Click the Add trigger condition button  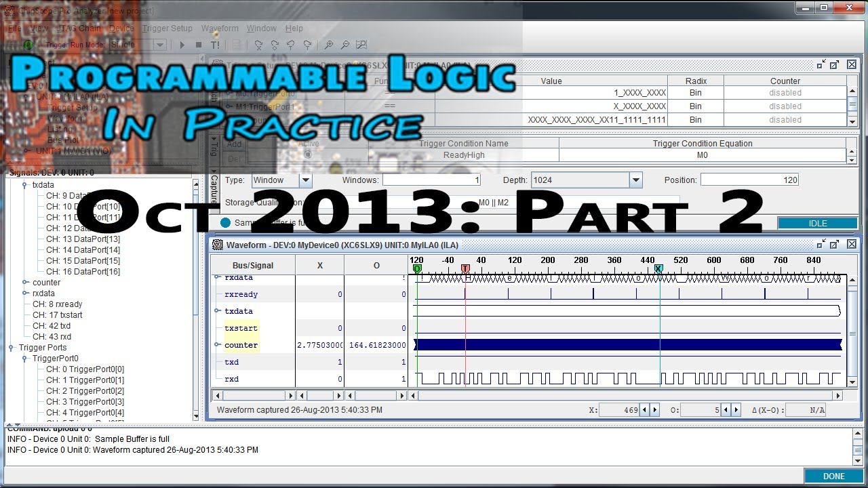(234, 144)
